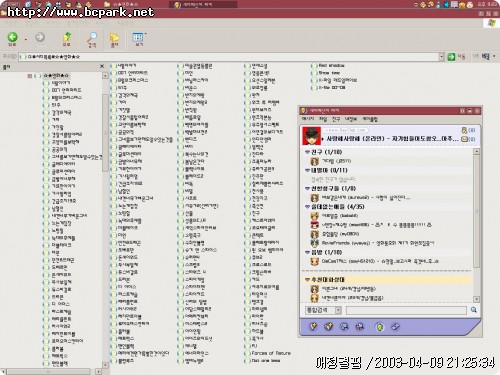This screenshot has height=375, width=500.
Task: Click the leftmost icon in messenger bottom bar
Action: point(313,326)
